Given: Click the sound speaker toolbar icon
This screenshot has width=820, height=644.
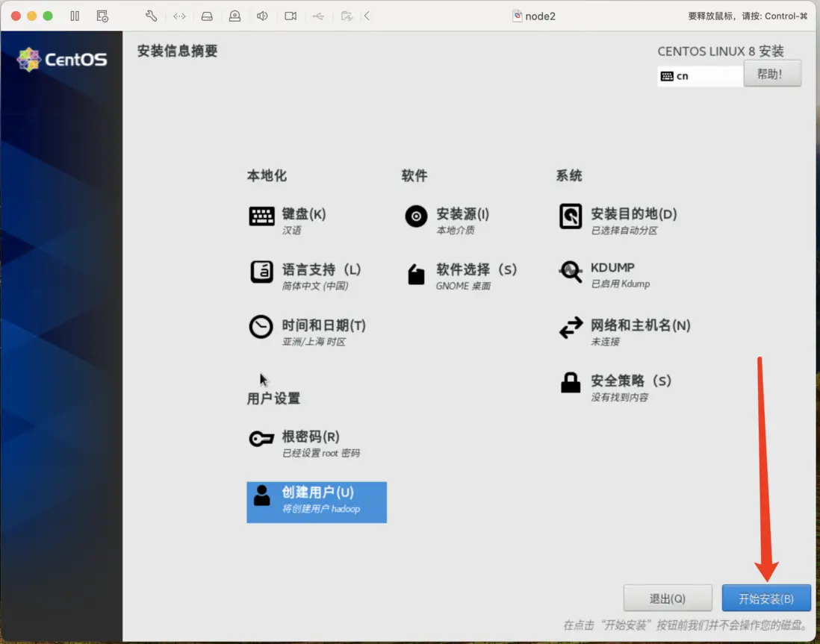Looking at the screenshot, I should coord(263,16).
